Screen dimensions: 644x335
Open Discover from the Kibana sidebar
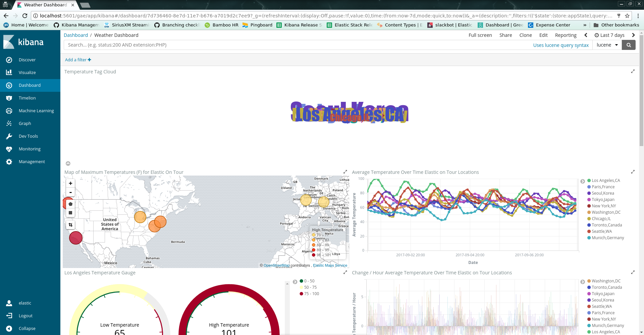(x=27, y=60)
